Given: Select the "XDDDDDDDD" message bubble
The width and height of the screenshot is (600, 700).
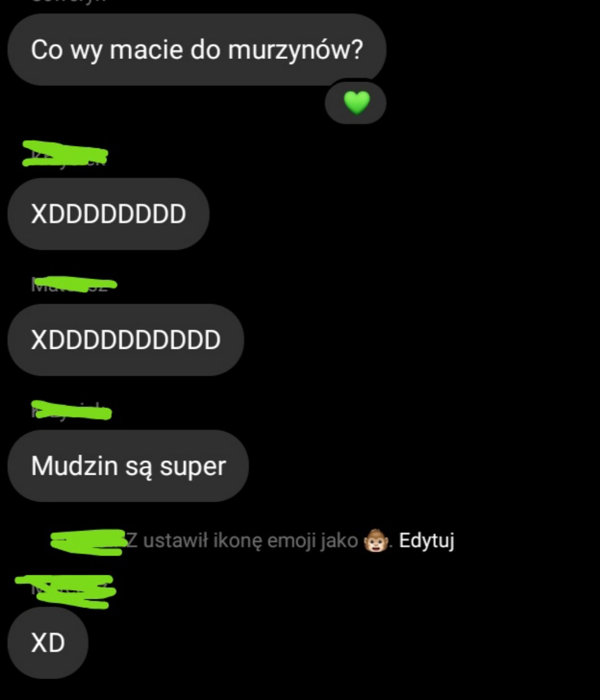Looking at the screenshot, I should (109, 214).
